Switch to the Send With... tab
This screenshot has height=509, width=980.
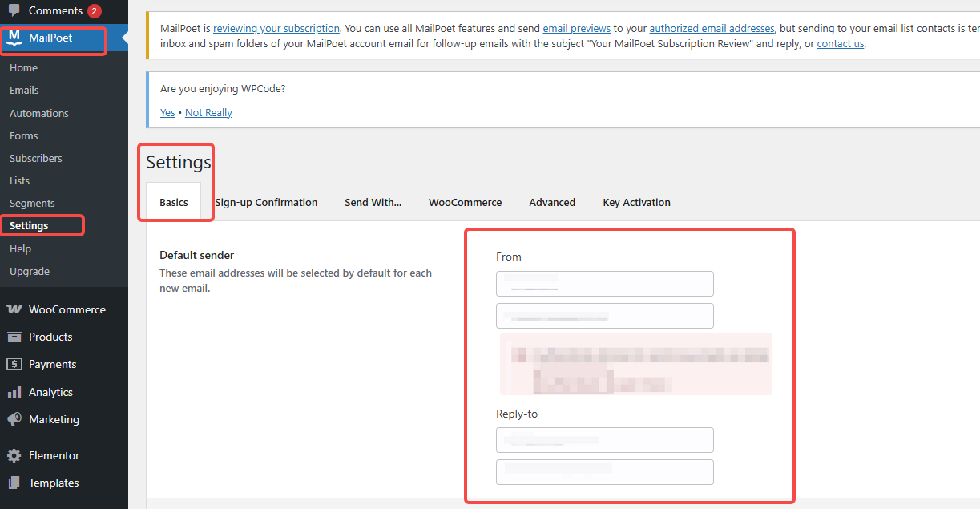pos(373,202)
